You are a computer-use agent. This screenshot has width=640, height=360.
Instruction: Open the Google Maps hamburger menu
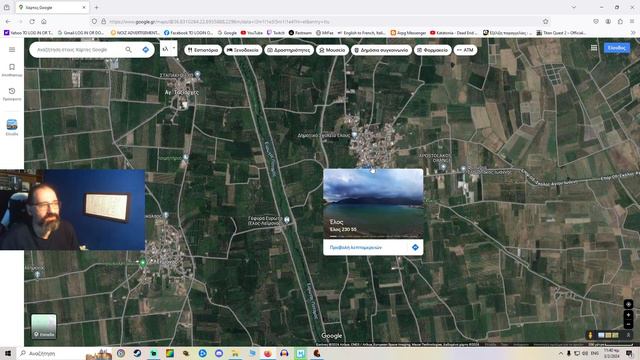tap(12, 49)
